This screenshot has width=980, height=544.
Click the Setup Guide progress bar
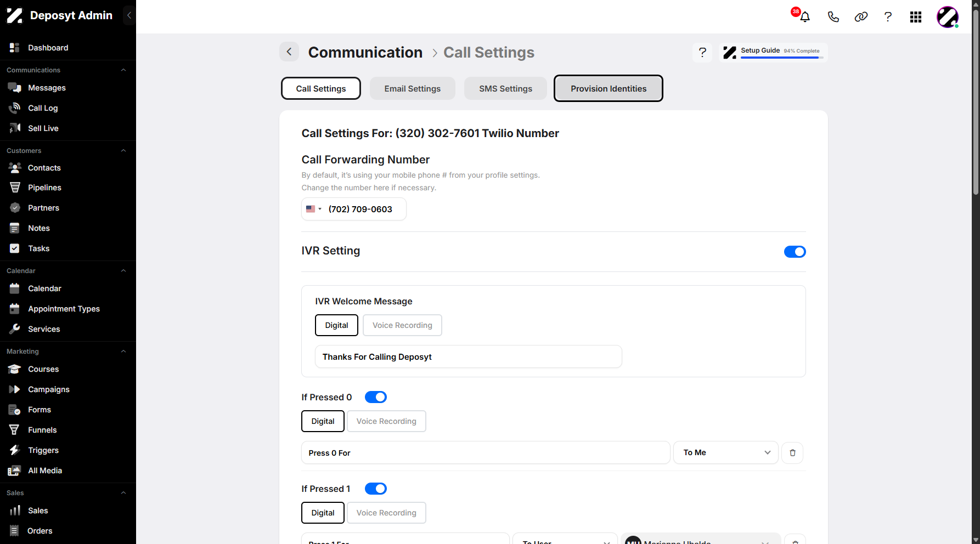[x=782, y=58]
